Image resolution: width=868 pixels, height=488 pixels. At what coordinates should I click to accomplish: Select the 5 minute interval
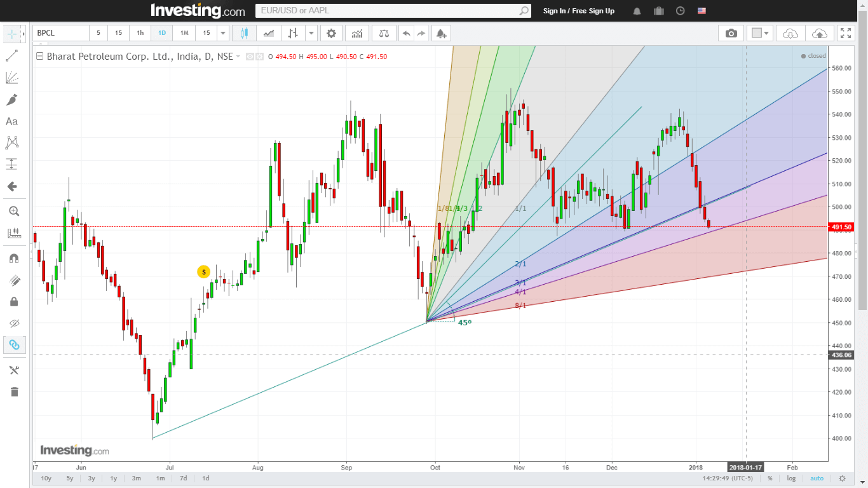pyautogui.click(x=98, y=33)
